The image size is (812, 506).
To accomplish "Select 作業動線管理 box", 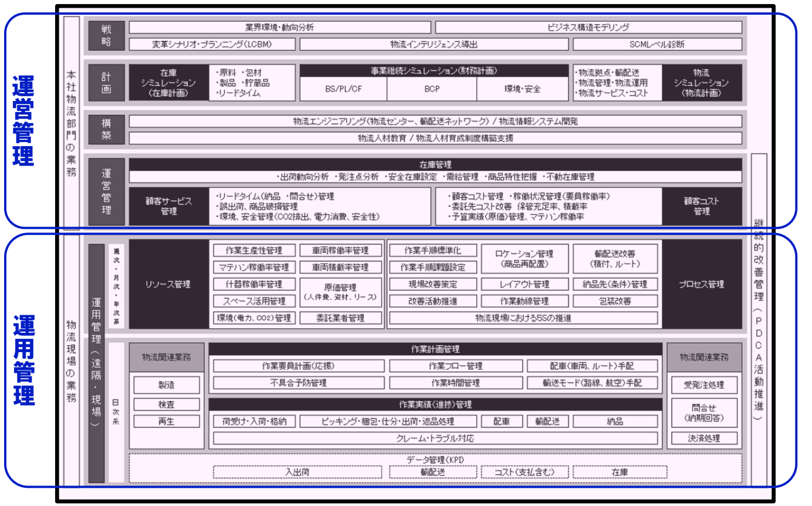I will pyautogui.click(x=525, y=301).
